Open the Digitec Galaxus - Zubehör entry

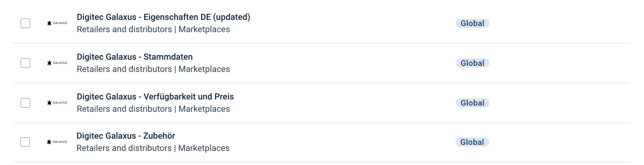[x=126, y=136]
